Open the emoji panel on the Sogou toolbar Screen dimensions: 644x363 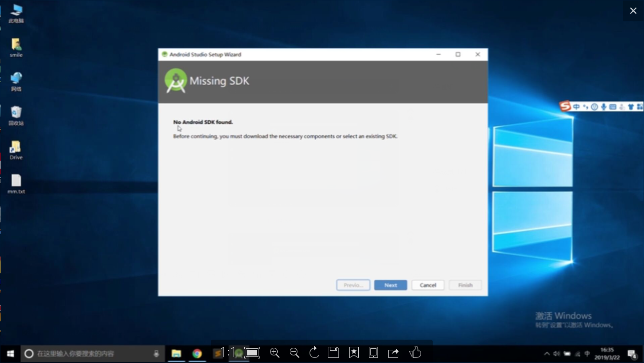pos(595,107)
